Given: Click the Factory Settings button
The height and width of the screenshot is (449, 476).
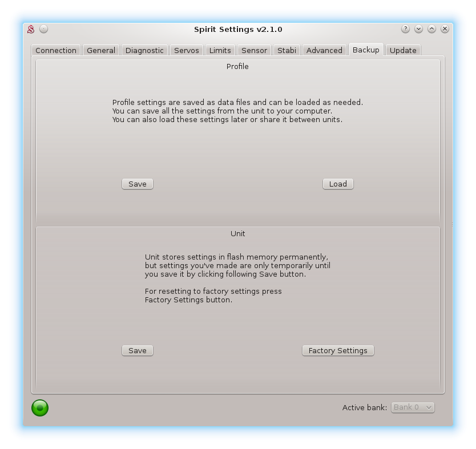Looking at the screenshot, I should tap(338, 350).
